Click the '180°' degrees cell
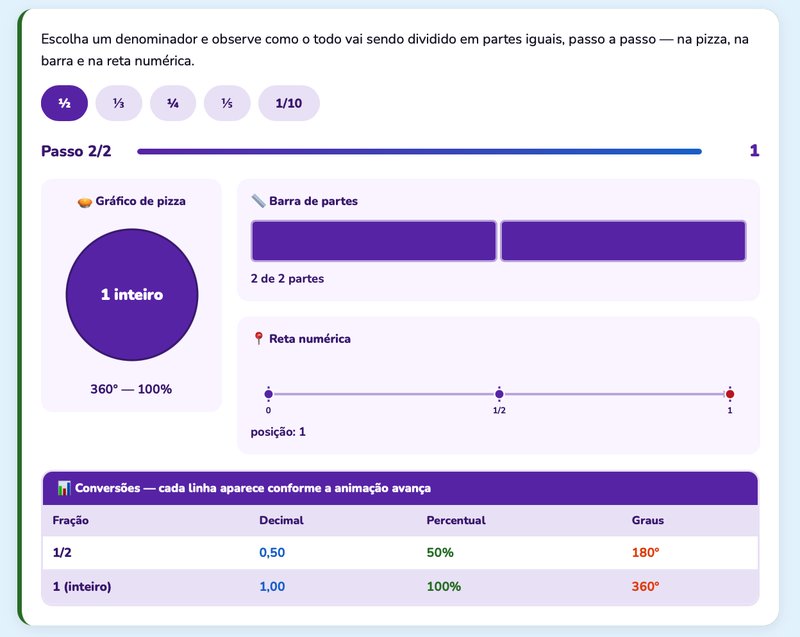 645,552
